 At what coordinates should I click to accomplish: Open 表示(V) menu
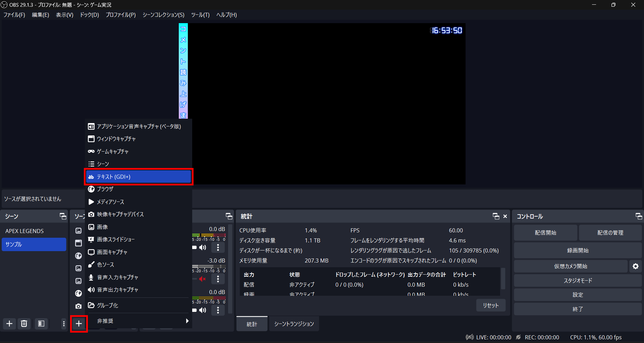pyautogui.click(x=64, y=15)
